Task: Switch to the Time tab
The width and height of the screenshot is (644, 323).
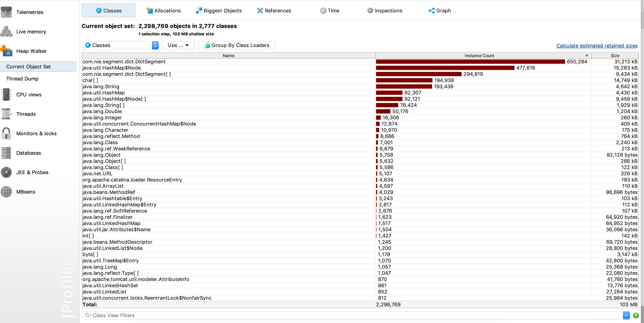Action: (x=330, y=10)
